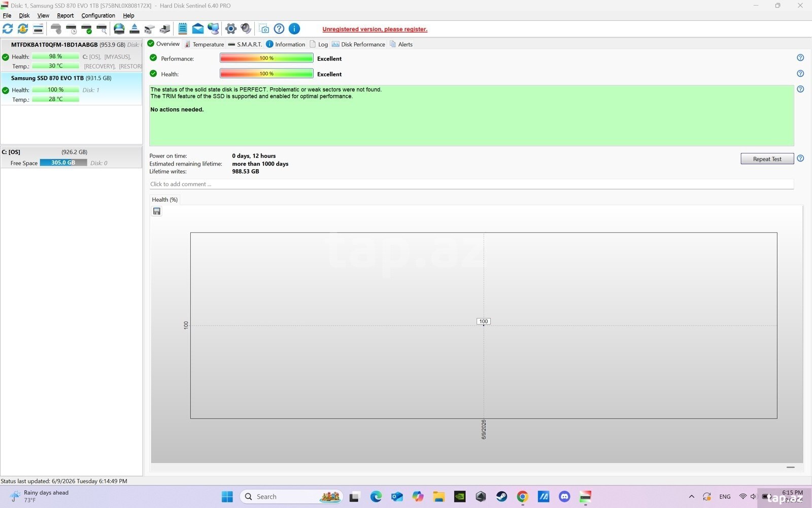The image size is (812, 508).
Task: Click the 'Status last updated' status bar text
Action: [x=64, y=481]
